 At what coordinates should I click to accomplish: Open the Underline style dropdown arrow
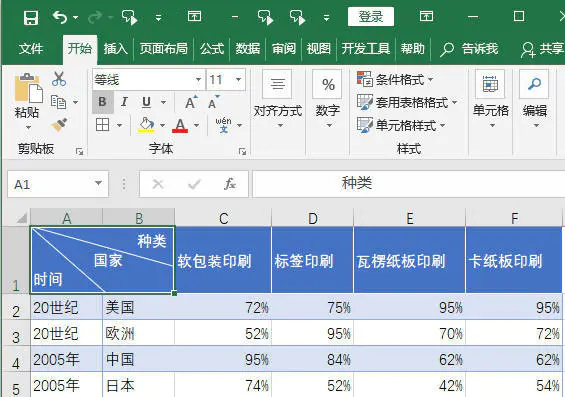click(163, 103)
